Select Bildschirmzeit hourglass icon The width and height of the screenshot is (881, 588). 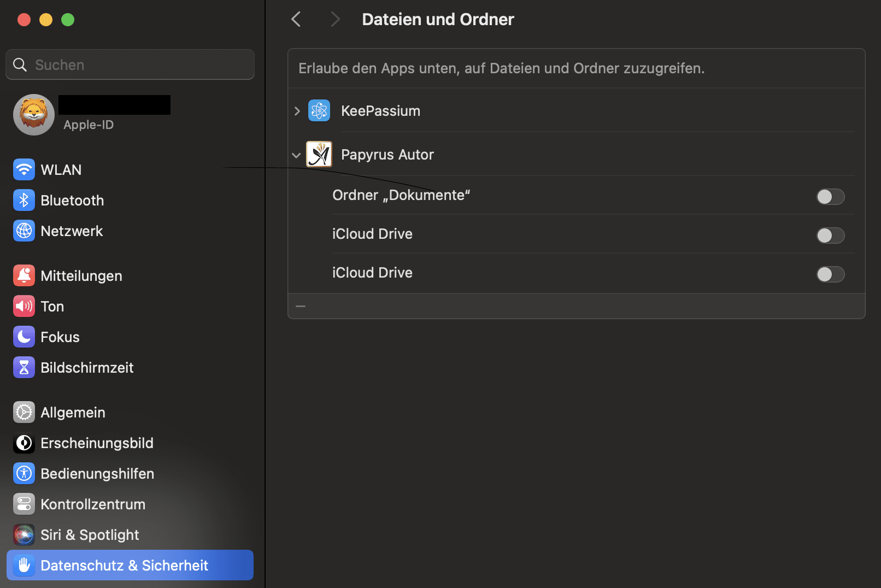coord(24,368)
